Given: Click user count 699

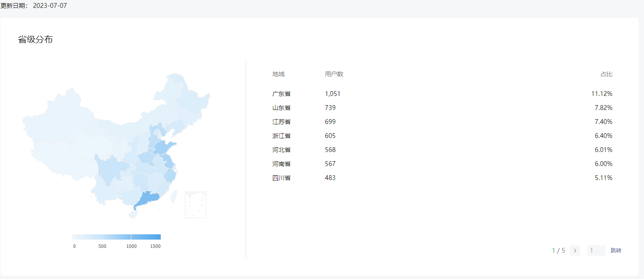Looking at the screenshot, I should coord(330,122).
